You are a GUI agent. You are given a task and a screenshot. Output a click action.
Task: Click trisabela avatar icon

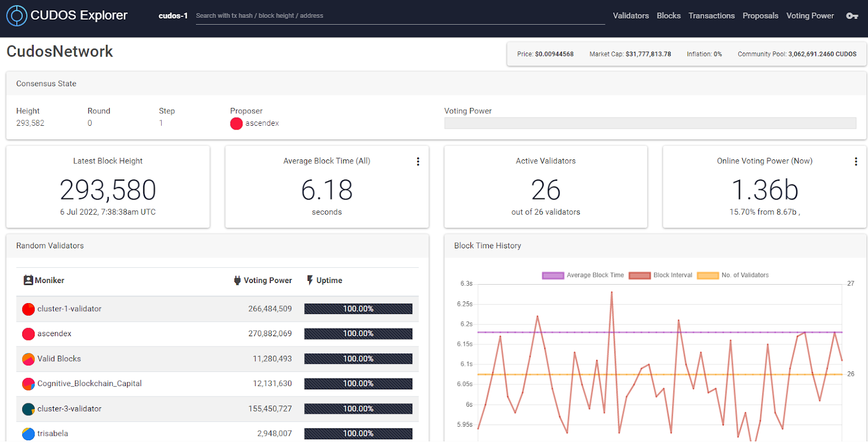pyautogui.click(x=28, y=434)
